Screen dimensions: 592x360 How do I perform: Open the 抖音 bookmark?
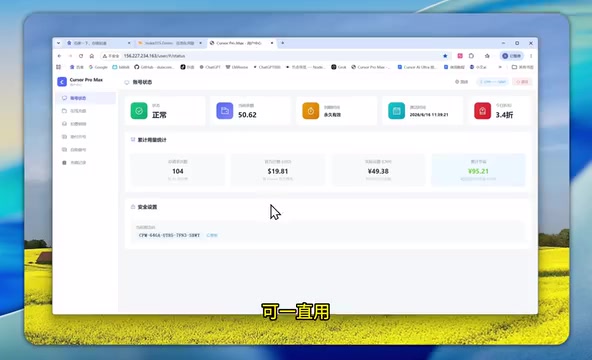(187, 67)
